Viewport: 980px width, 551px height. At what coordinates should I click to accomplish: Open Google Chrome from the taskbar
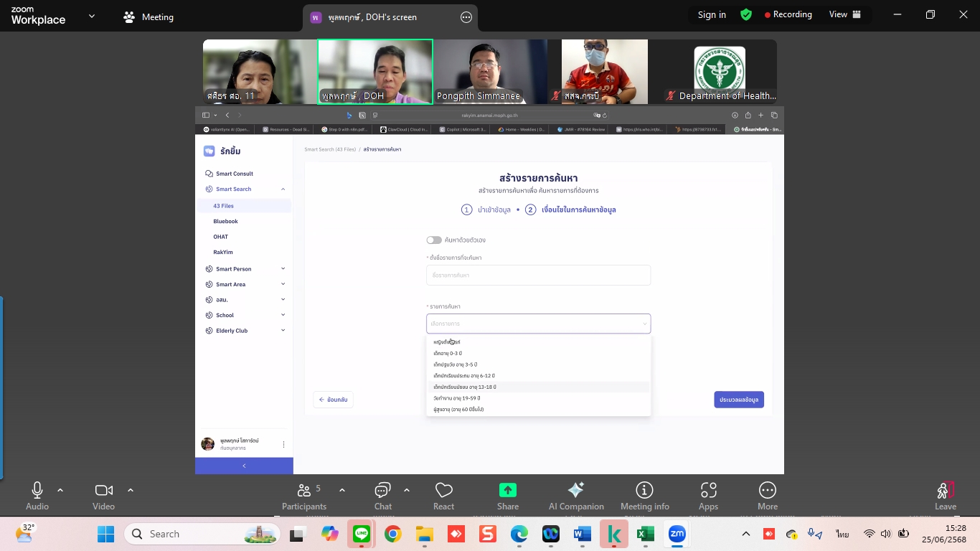pyautogui.click(x=392, y=534)
